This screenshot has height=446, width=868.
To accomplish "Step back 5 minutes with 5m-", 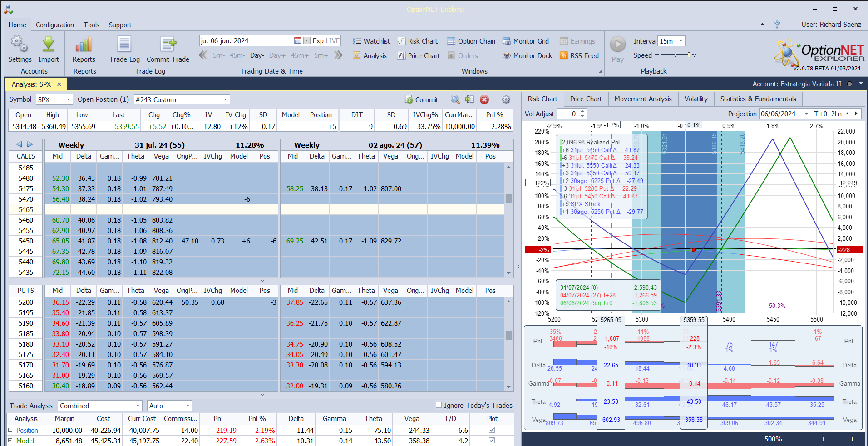I will (x=219, y=55).
